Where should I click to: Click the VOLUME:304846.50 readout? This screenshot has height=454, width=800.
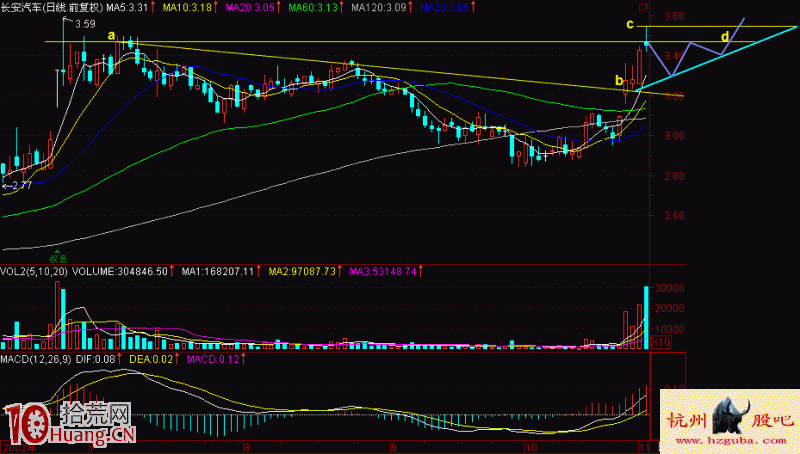pos(120,271)
